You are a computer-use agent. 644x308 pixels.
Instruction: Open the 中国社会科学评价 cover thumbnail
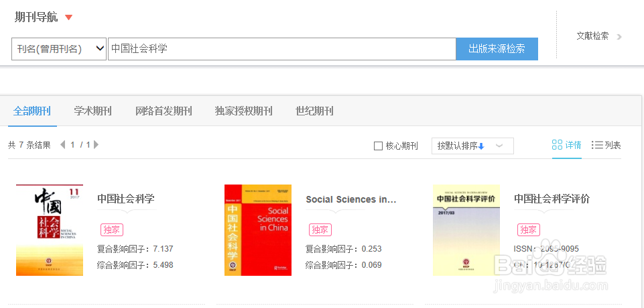coord(466,230)
